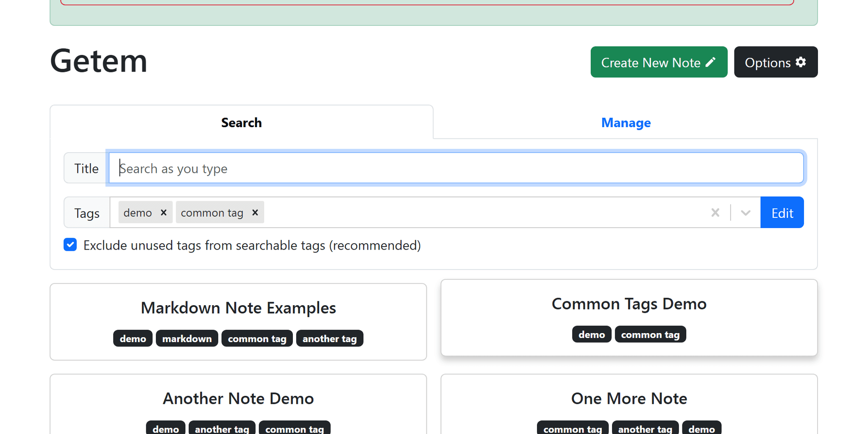Click common tag badge in Common Tags Demo
Screen dimensions: 868x434
[650, 334]
